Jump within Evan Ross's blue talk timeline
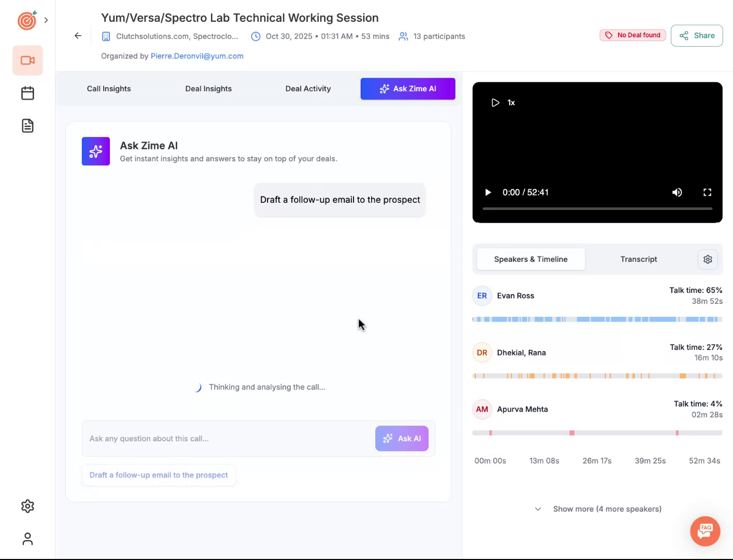 click(597, 319)
